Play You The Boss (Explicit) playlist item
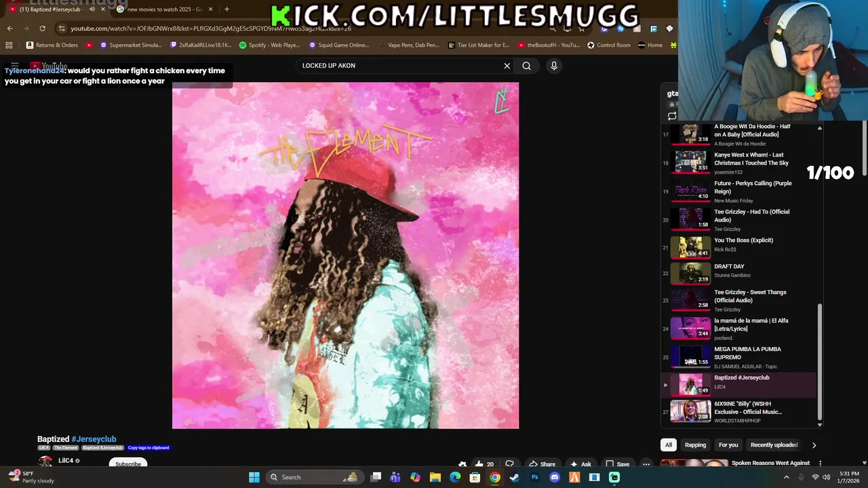The image size is (868, 488). (739, 246)
